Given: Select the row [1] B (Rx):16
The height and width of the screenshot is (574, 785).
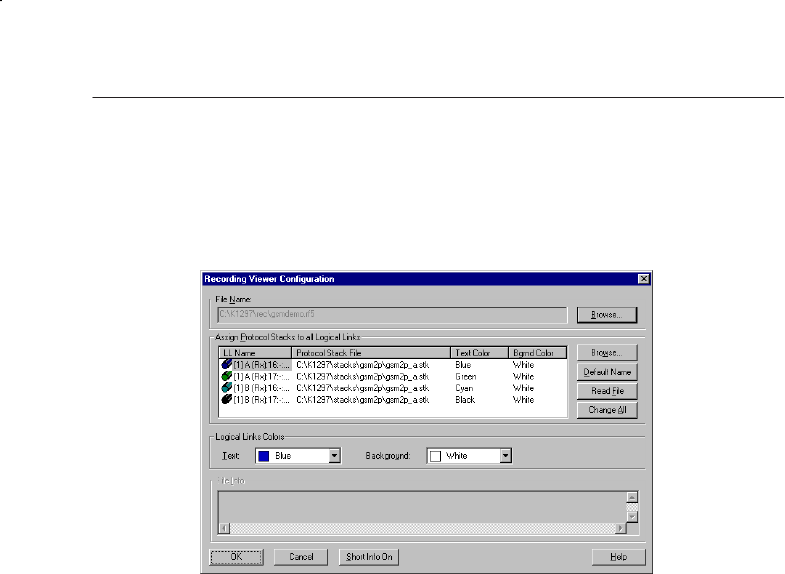Looking at the screenshot, I should (x=393, y=388).
